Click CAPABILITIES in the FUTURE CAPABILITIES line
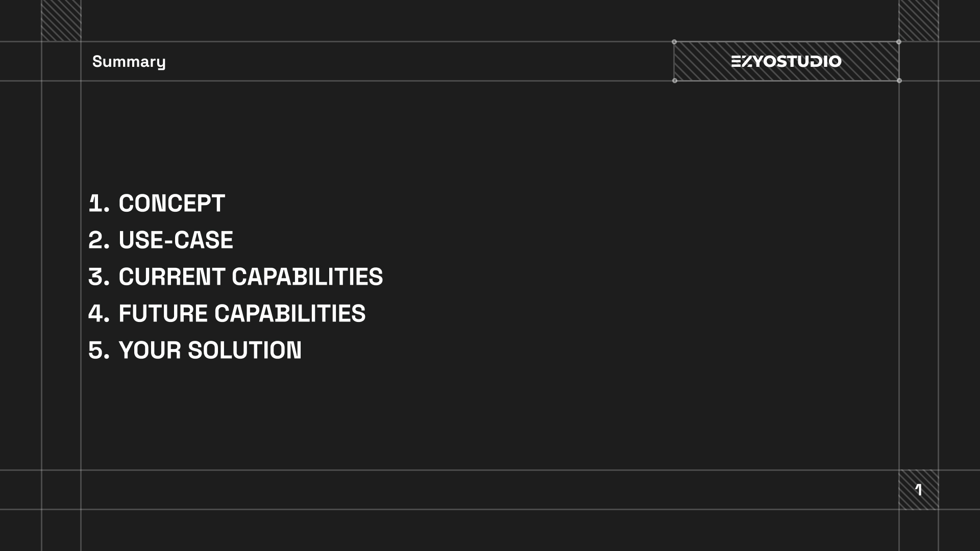This screenshot has height=551, width=980. 290,314
